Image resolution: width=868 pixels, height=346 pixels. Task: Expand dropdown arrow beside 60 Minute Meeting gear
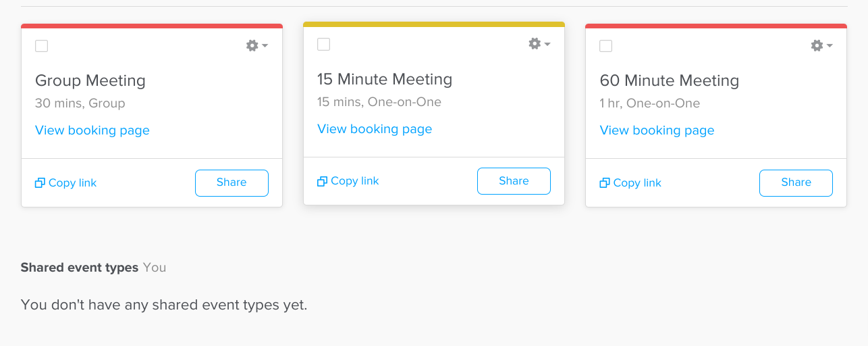click(830, 46)
